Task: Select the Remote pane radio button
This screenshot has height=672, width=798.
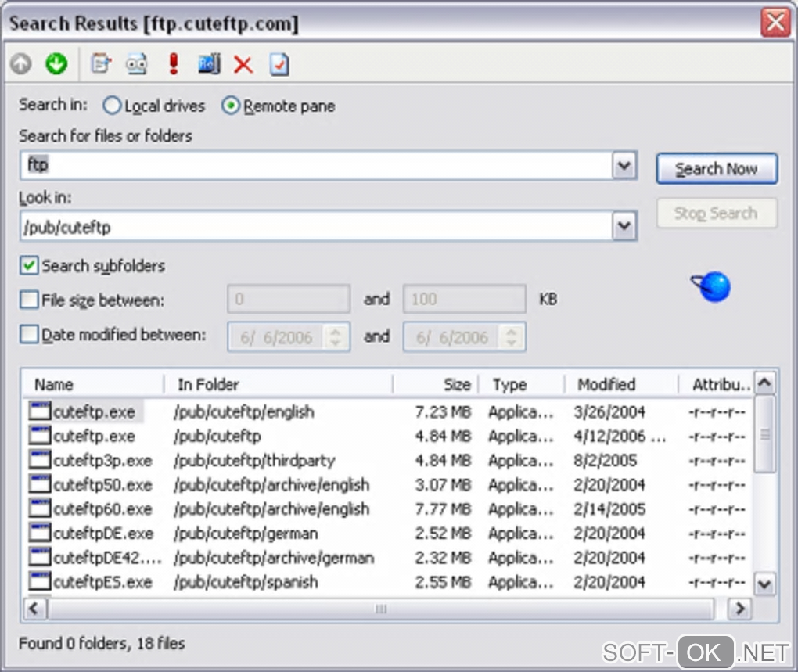Action: pos(231,106)
